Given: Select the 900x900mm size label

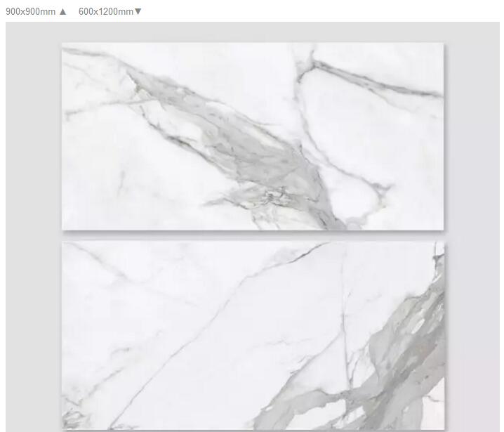Looking at the screenshot, I should tap(30, 11).
